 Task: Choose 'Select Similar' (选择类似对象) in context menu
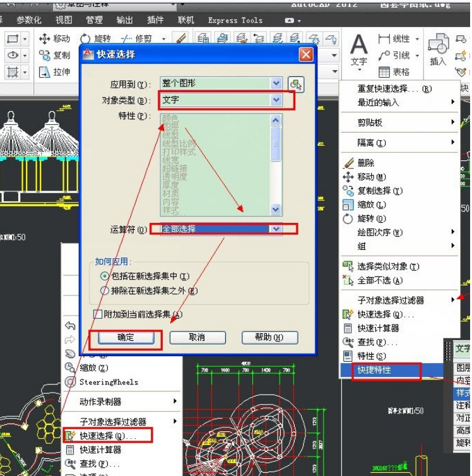[400, 266]
